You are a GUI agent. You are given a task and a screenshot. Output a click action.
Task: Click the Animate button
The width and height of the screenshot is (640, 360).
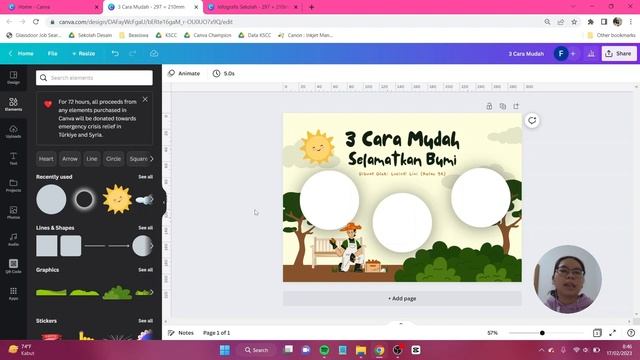[184, 73]
